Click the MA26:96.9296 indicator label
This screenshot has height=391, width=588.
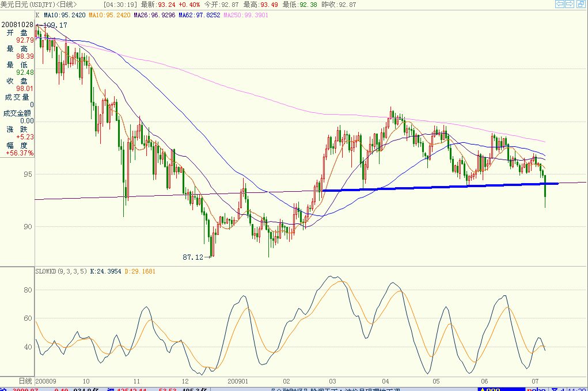(x=154, y=16)
